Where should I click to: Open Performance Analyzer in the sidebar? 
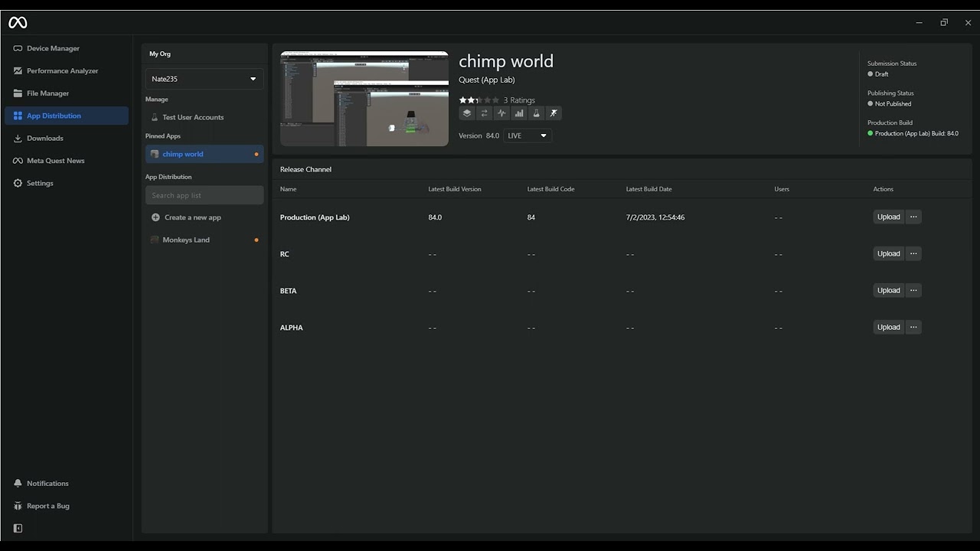[67, 70]
